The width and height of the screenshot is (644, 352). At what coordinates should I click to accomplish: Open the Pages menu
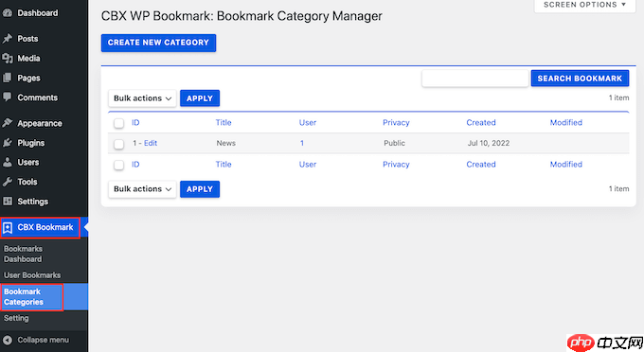(28, 78)
